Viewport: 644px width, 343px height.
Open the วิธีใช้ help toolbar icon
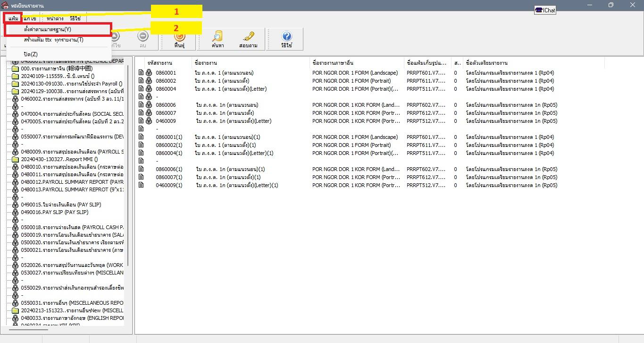tap(286, 37)
